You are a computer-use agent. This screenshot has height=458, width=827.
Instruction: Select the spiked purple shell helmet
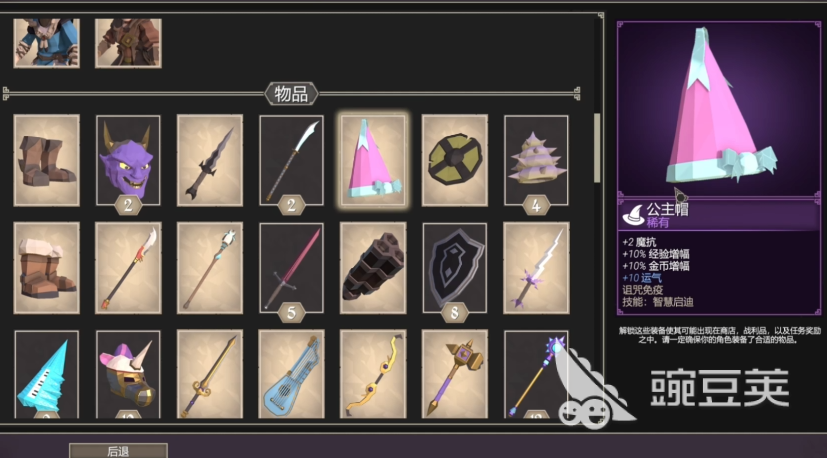point(536,160)
